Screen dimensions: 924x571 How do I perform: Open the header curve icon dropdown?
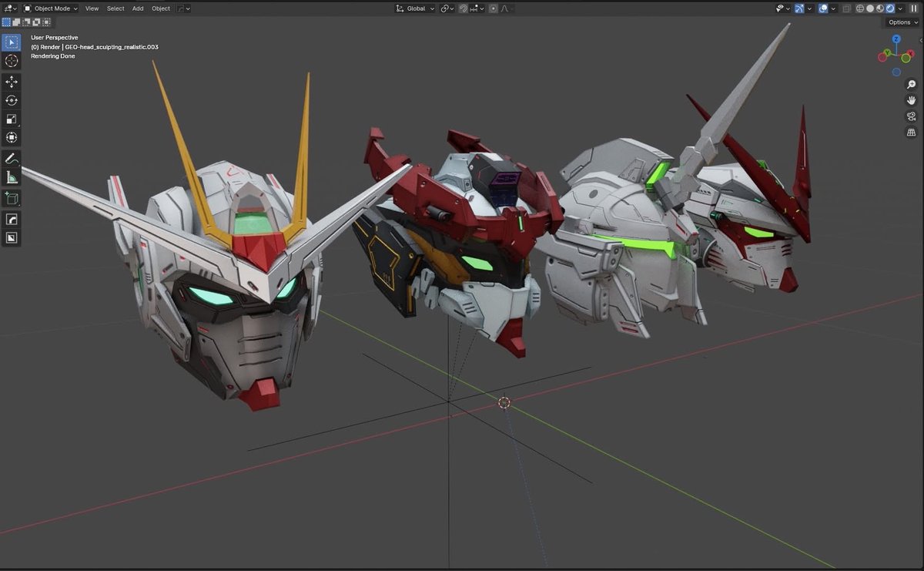click(x=183, y=8)
